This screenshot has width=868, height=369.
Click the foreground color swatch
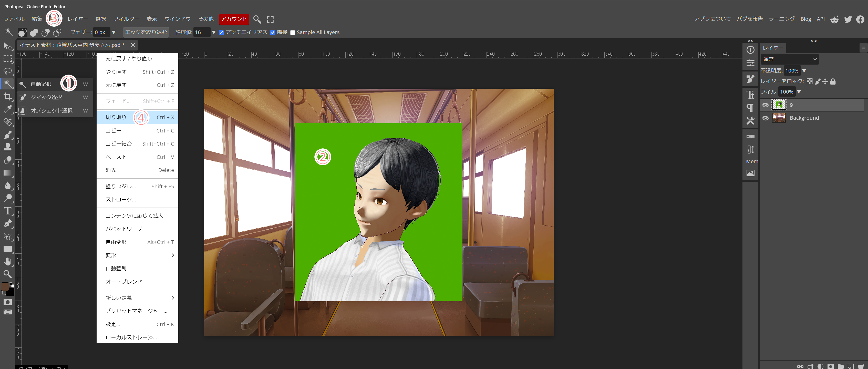pyautogui.click(x=5, y=286)
